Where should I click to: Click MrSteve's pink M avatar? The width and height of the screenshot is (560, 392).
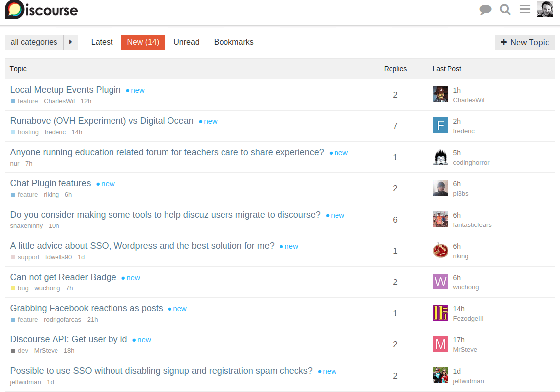(x=440, y=344)
